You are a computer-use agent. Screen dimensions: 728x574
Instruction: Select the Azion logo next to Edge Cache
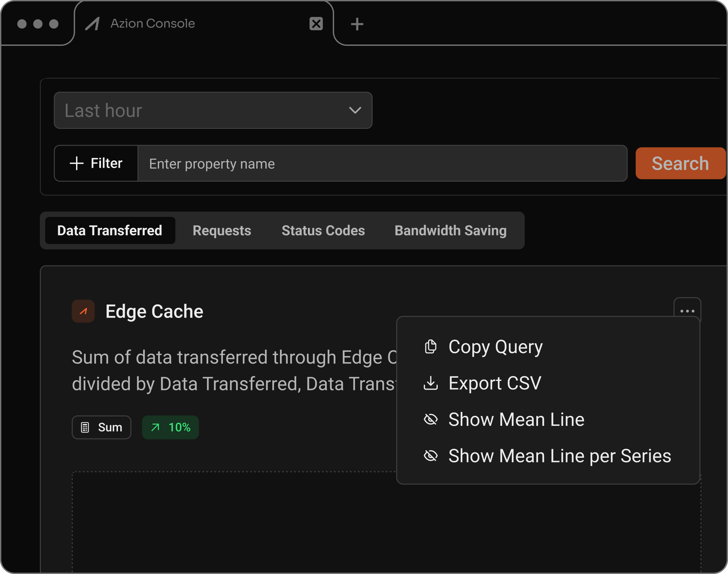[83, 311]
